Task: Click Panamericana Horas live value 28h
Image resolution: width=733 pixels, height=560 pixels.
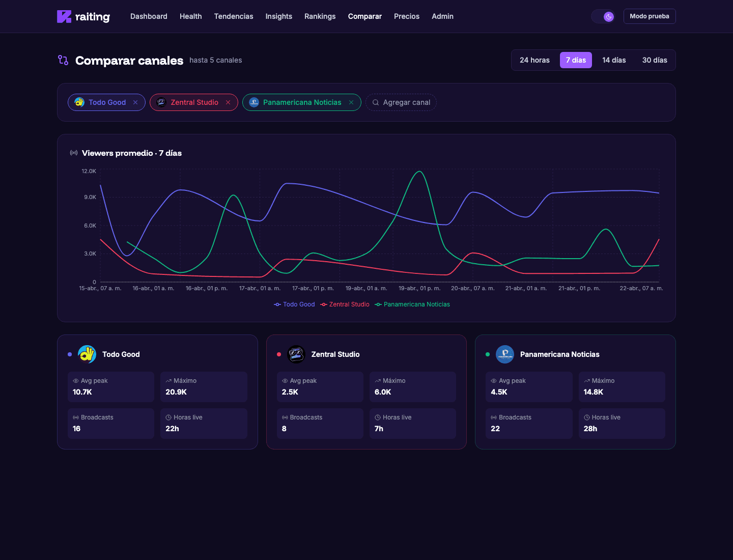Action: pyautogui.click(x=590, y=429)
